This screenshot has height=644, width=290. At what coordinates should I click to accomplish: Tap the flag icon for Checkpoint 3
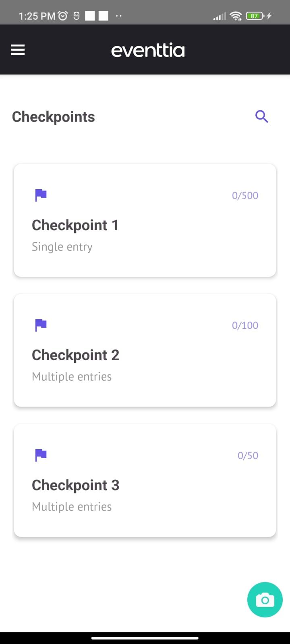pos(41,455)
